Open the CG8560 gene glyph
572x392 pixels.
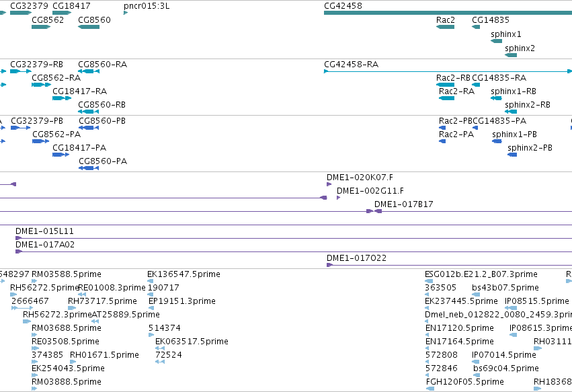[89, 27]
